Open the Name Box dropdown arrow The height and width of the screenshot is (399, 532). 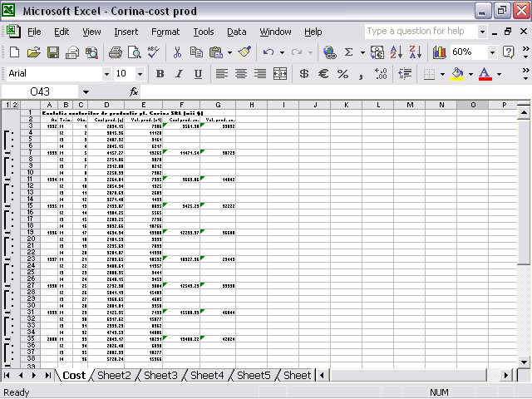(86, 91)
